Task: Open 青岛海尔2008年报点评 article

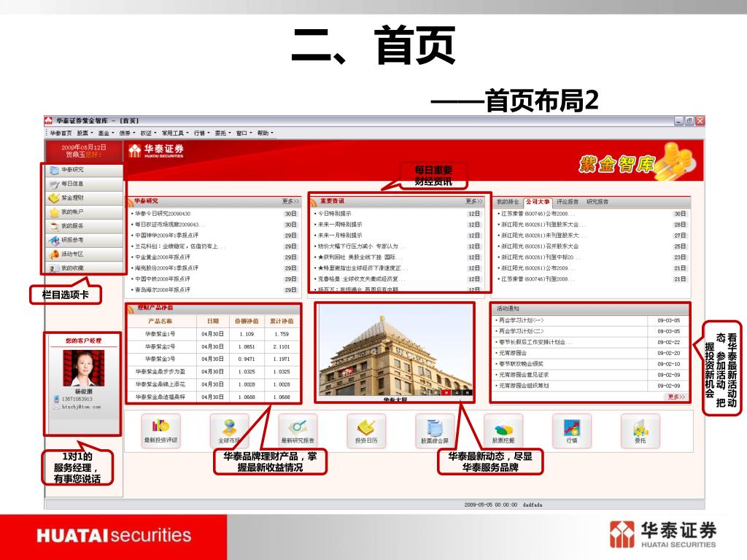Action: 162,290
